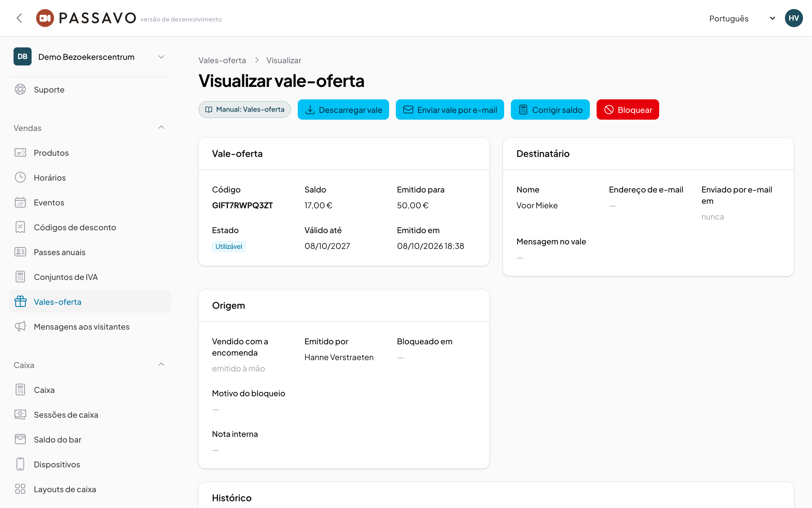The height and width of the screenshot is (508, 812).
Task: Click the Saldo do bar wallet icon
Action: pos(20,439)
